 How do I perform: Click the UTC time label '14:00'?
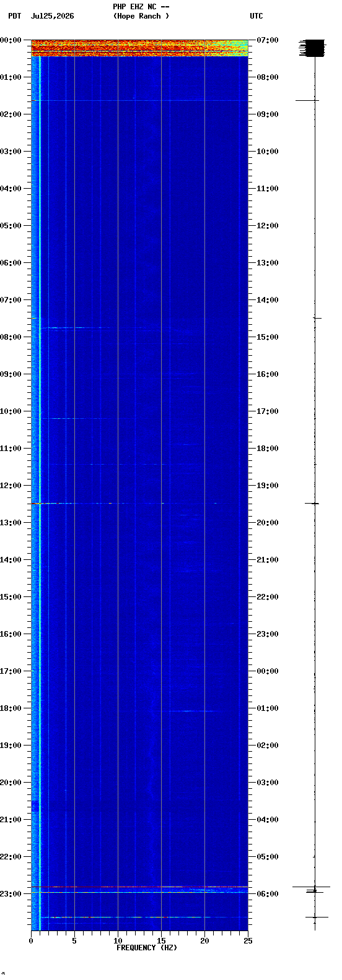(x=268, y=300)
